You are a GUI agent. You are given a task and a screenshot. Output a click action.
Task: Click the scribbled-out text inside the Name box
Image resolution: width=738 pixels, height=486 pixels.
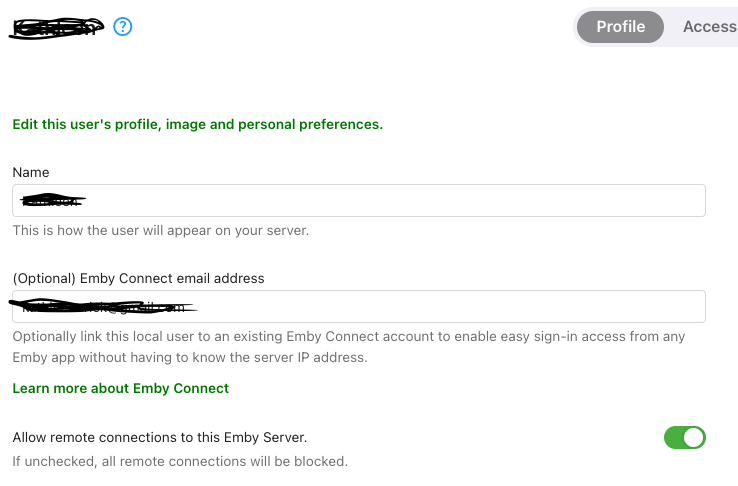point(53,200)
